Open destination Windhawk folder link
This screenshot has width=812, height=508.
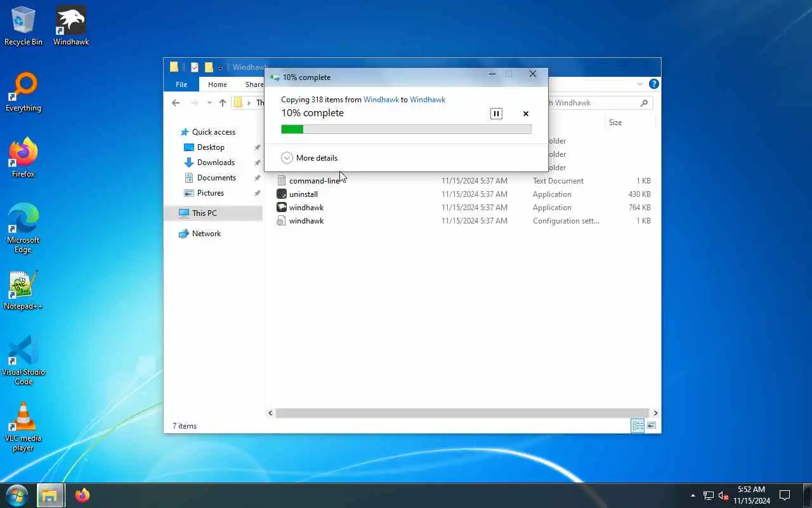(x=428, y=100)
